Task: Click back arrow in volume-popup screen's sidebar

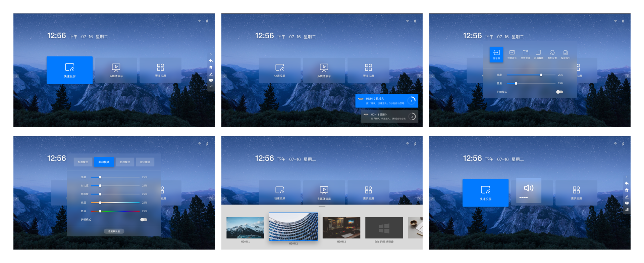Action: [627, 183]
